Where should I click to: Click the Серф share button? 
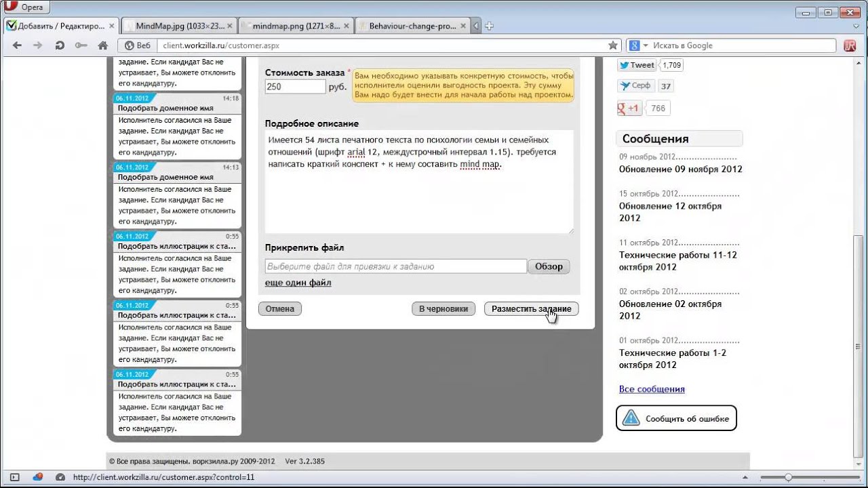coord(636,86)
